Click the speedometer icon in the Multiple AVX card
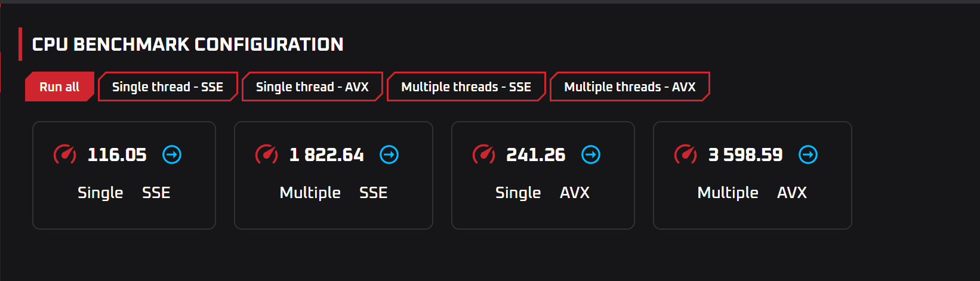Viewport: 980px width, 281px height. point(685,155)
